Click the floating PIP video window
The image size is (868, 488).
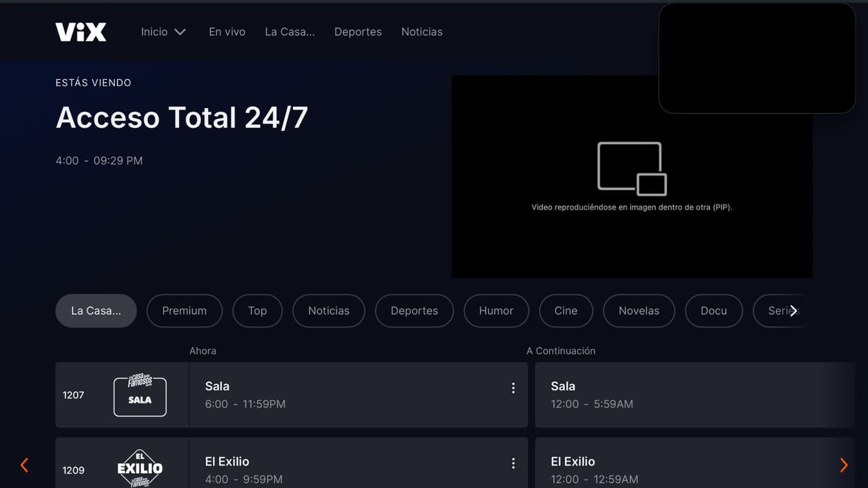(757, 58)
